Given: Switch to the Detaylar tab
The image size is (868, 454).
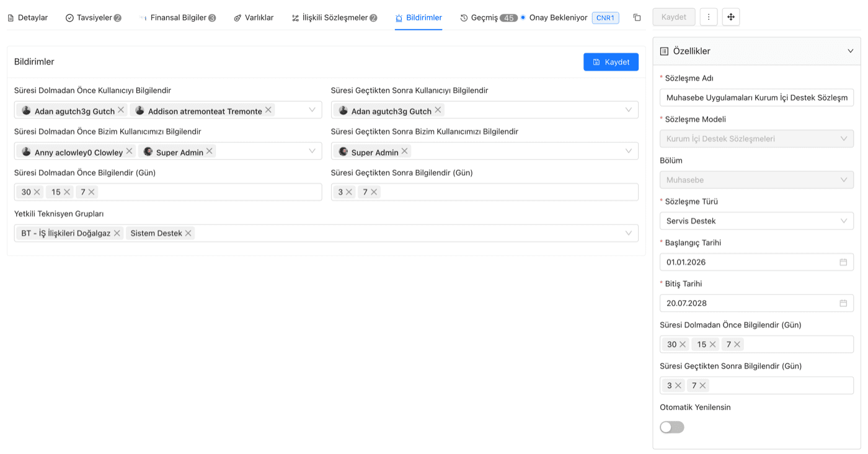Looking at the screenshot, I should (x=28, y=17).
